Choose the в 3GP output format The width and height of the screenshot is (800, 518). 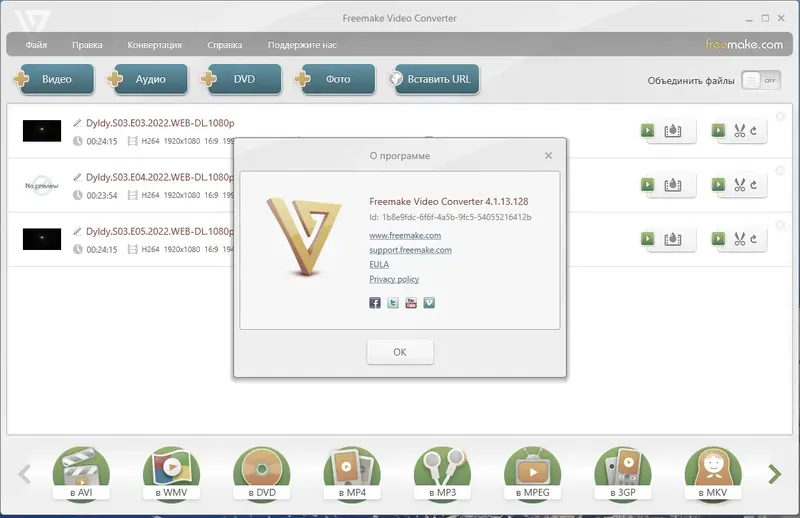(623, 474)
